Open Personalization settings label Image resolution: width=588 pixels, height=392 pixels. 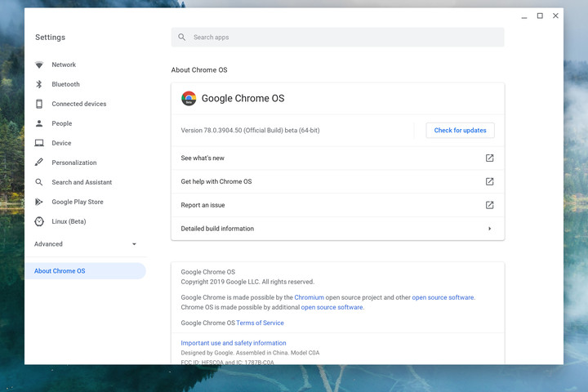74,163
